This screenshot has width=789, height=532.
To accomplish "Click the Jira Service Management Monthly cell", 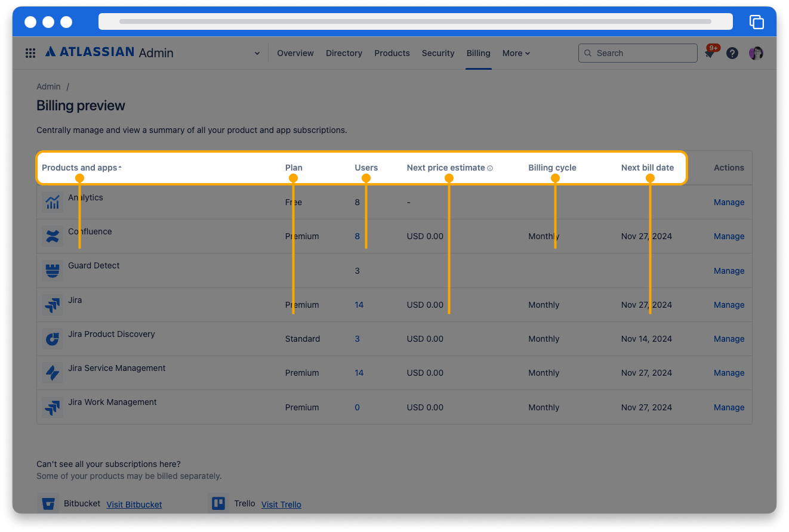I will [x=544, y=373].
